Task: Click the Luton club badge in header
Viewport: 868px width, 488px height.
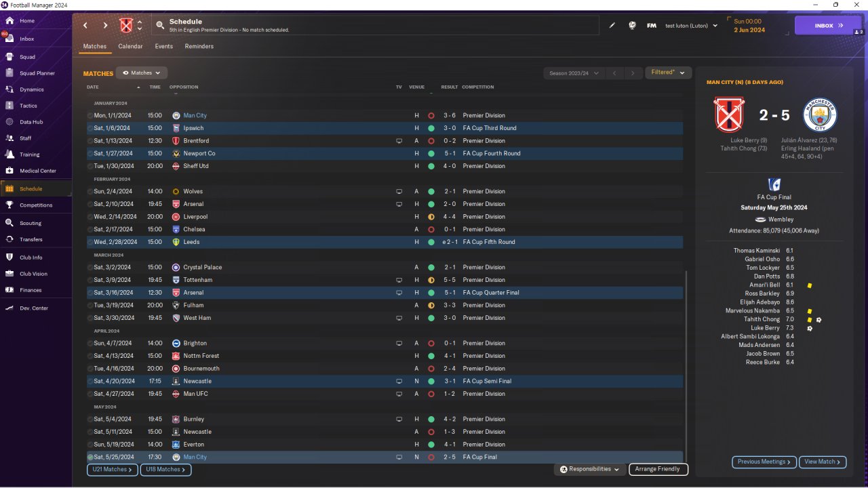Action: tap(126, 26)
